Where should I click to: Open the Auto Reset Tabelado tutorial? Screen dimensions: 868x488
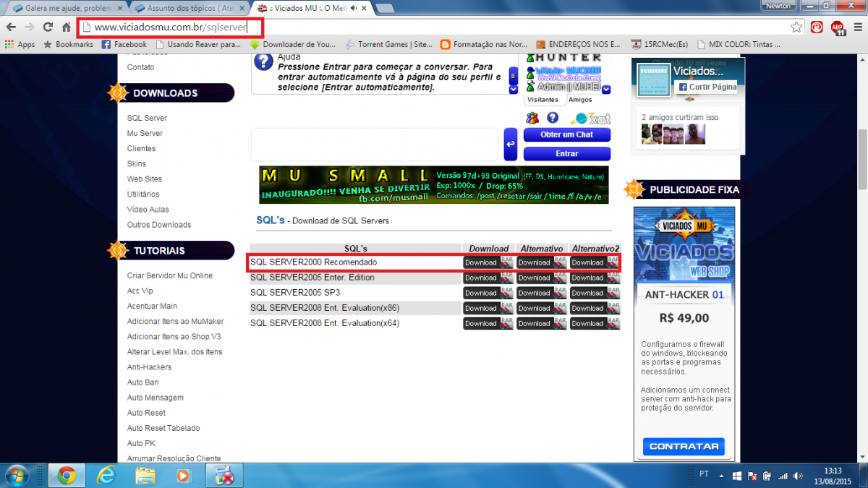click(163, 428)
